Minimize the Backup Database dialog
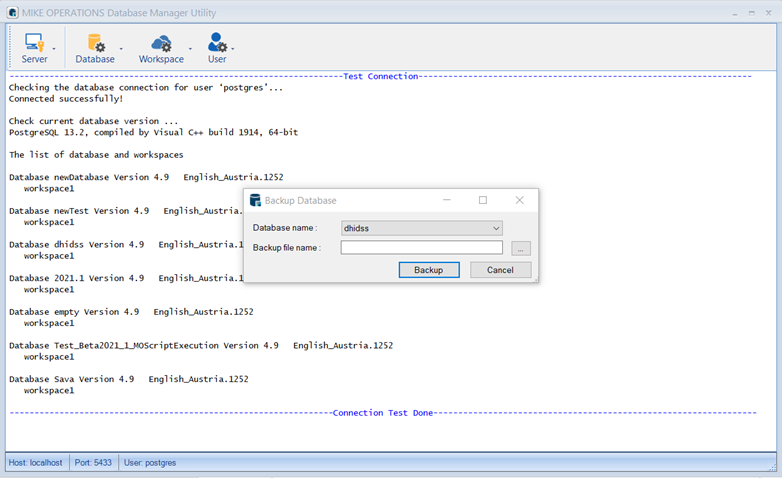The image size is (782, 478). (447, 200)
